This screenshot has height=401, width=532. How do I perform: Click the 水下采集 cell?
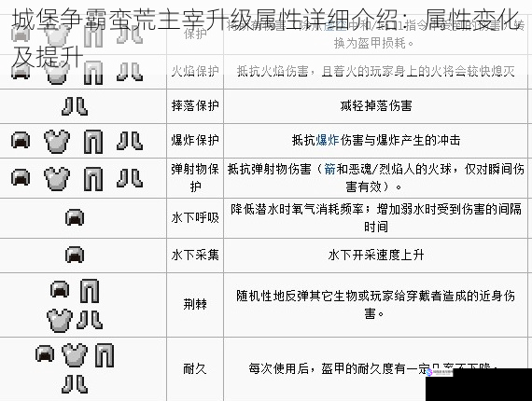click(195, 255)
